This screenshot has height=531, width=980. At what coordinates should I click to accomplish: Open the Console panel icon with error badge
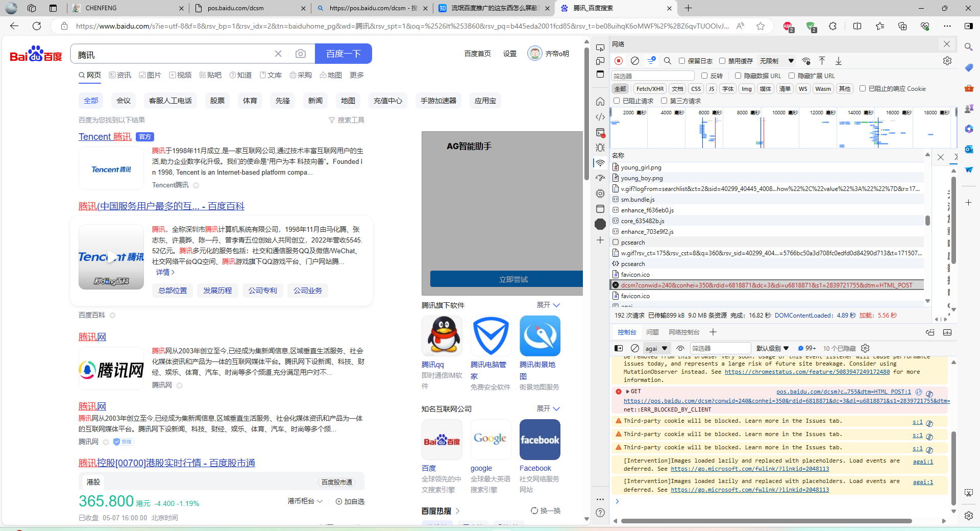point(600,132)
